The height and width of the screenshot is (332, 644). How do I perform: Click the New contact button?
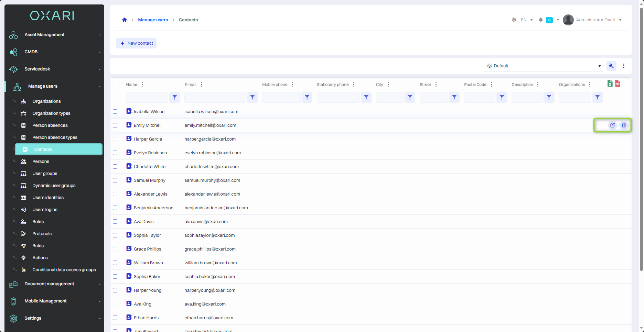[x=137, y=43]
